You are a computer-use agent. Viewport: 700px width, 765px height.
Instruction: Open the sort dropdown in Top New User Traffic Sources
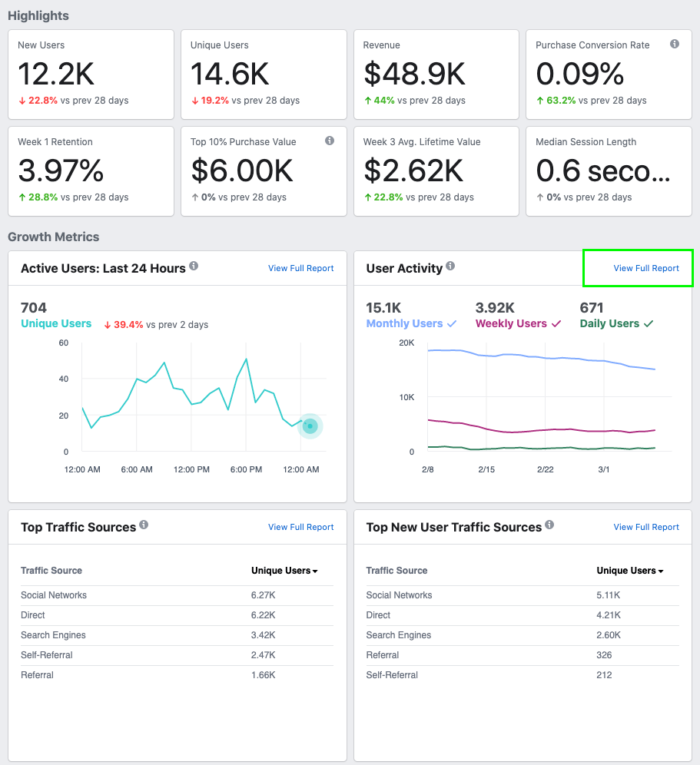630,571
